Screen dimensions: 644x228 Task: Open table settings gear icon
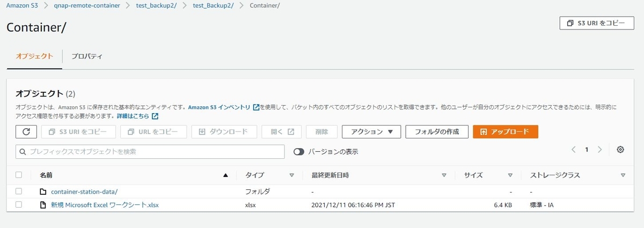click(620, 150)
